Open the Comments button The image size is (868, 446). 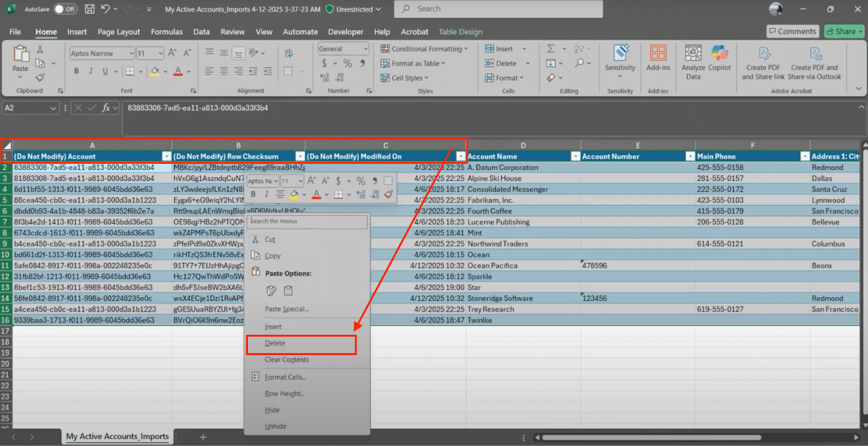coord(792,31)
